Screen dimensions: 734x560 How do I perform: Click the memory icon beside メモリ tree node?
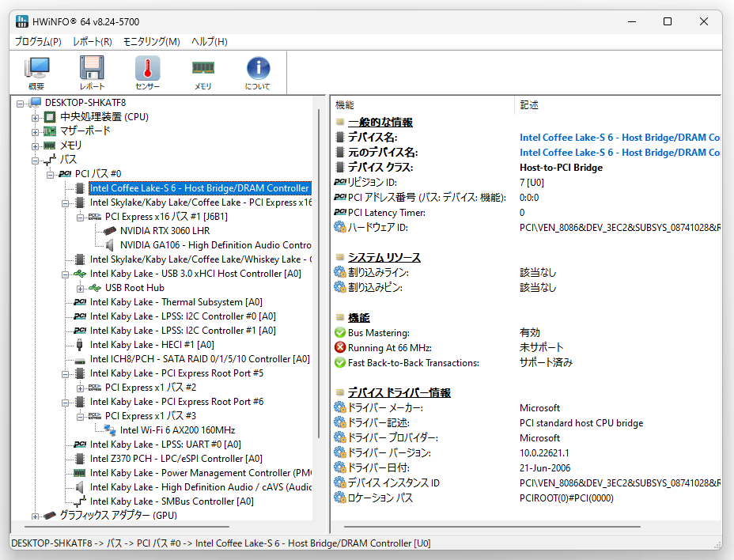[x=50, y=146]
